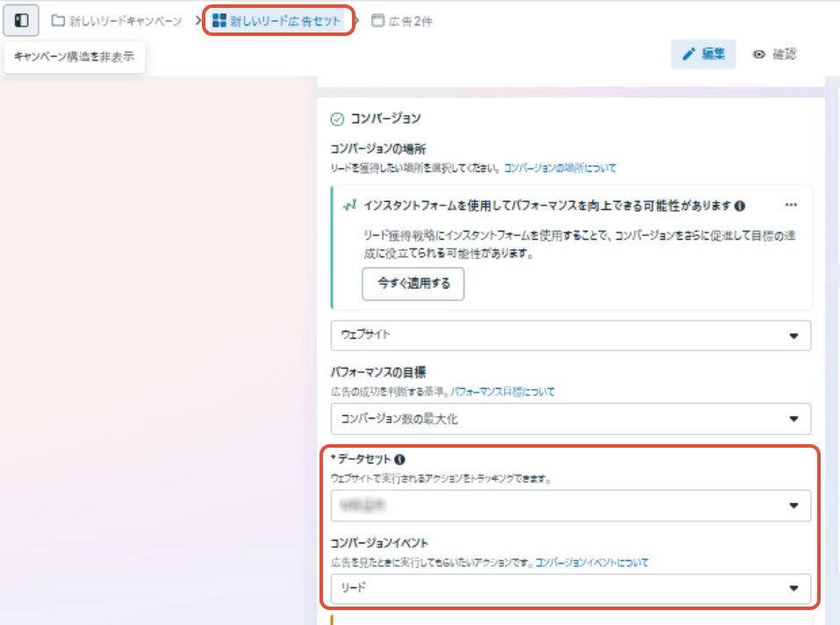Click the 広告2件 ad icon in breadcrumb

tap(377, 20)
